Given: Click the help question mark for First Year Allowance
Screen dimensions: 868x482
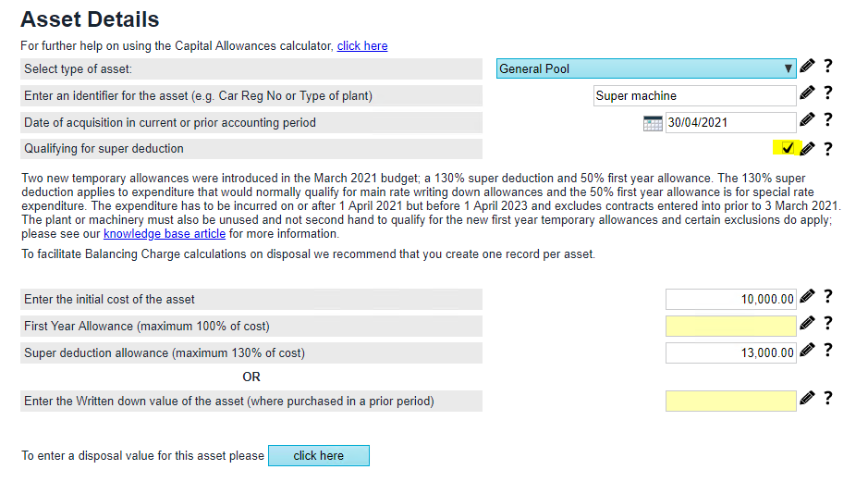Looking at the screenshot, I should pos(828,324).
